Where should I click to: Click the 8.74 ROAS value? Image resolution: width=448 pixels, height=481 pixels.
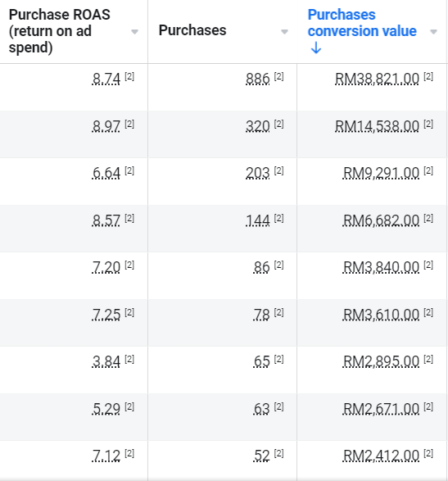click(106, 79)
